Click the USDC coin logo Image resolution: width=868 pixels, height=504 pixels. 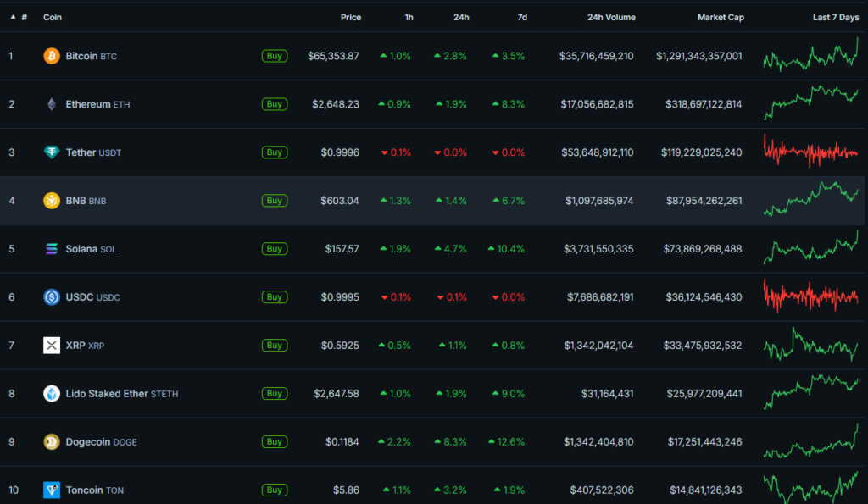pyautogui.click(x=51, y=297)
